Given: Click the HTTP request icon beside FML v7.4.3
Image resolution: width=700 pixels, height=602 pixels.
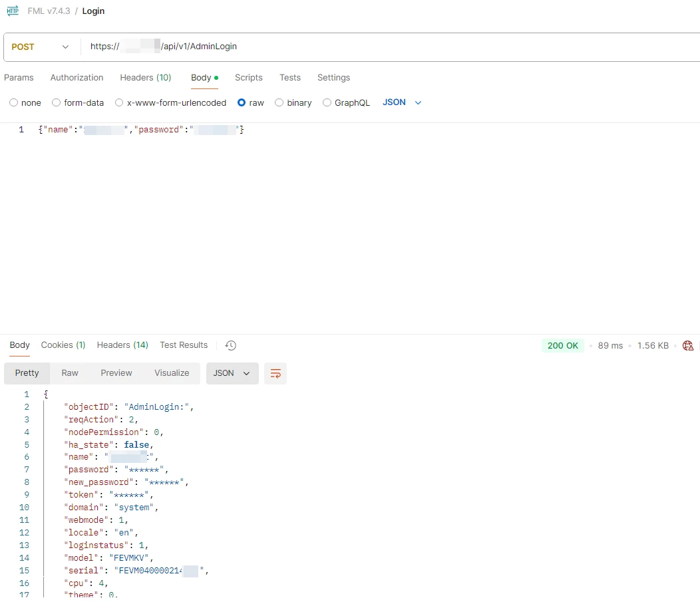Looking at the screenshot, I should 13,11.
